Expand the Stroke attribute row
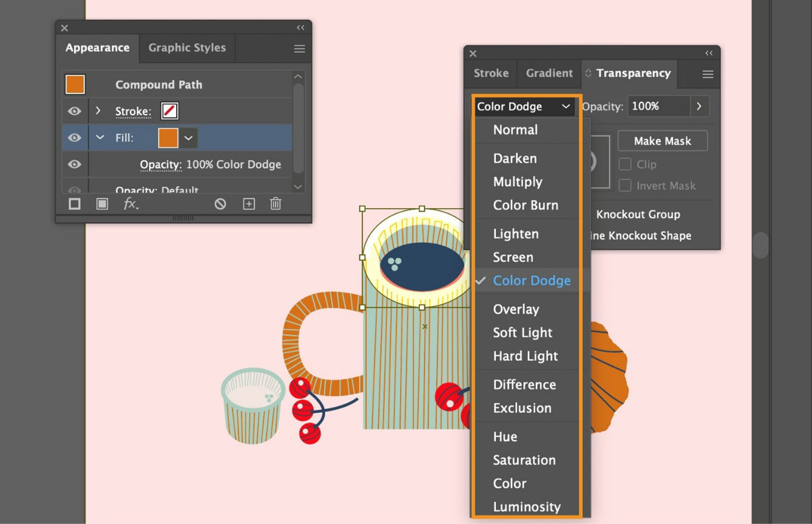The image size is (812, 524). [100, 110]
